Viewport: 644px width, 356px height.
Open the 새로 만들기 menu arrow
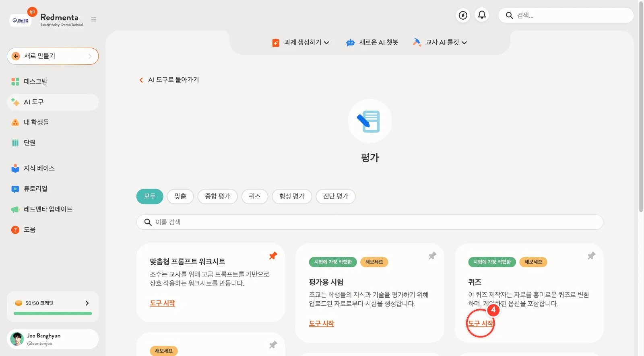click(x=90, y=56)
